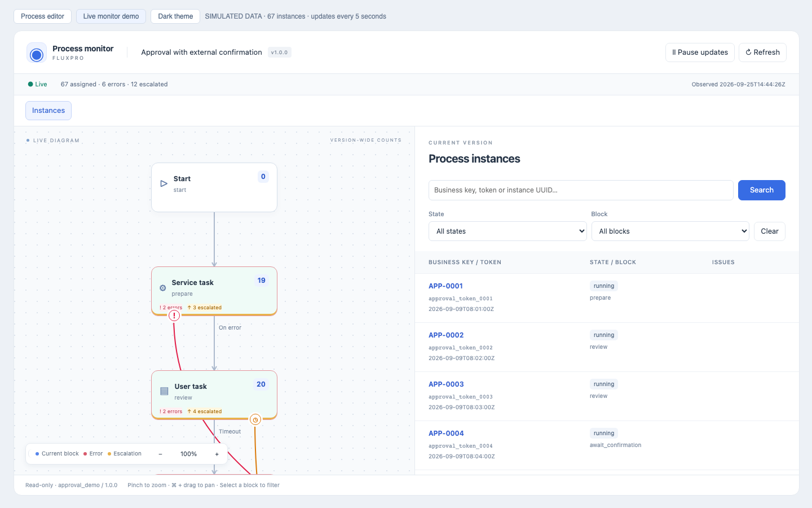This screenshot has height=508, width=812.
Task: Click the v1.0.0 version badge
Action: point(279,52)
